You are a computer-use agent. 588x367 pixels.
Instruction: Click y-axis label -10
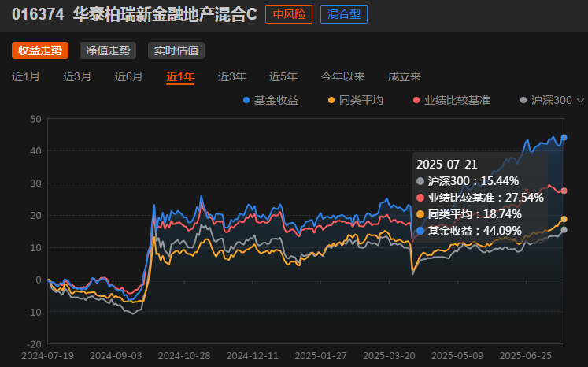click(x=34, y=312)
